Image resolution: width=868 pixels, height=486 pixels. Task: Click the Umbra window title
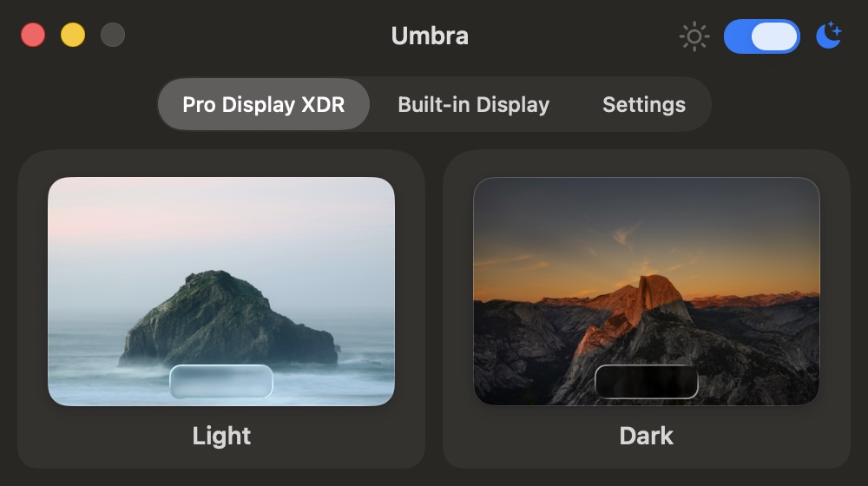click(430, 36)
